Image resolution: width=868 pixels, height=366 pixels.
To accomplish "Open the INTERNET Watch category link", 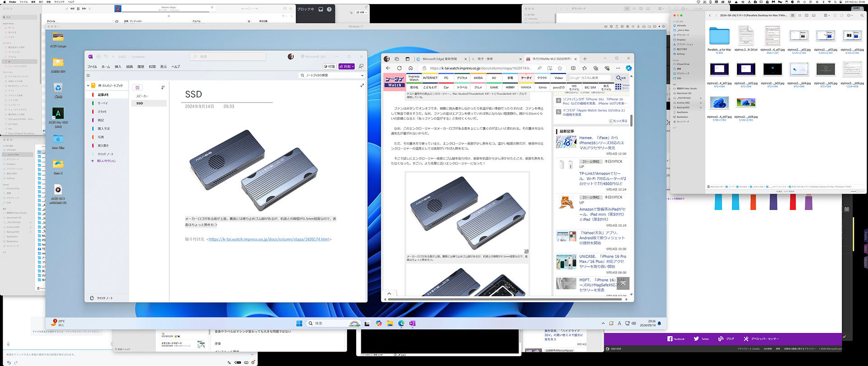I will (430, 78).
